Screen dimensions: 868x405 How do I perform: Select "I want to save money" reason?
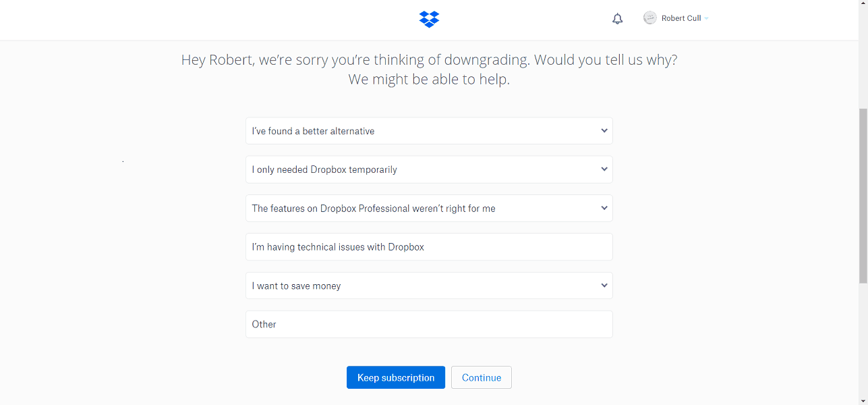[x=405, y=286]
